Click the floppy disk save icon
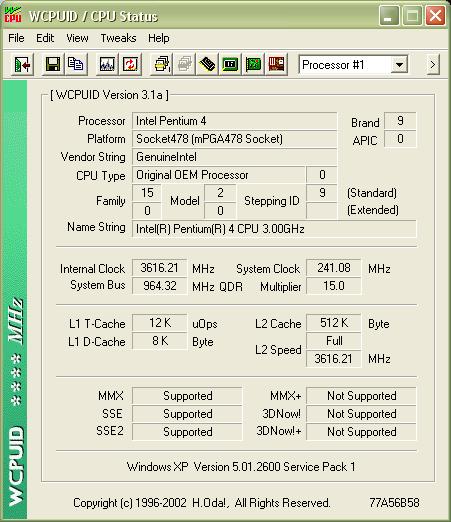451x522 pixels. click(x=52, y=64)
